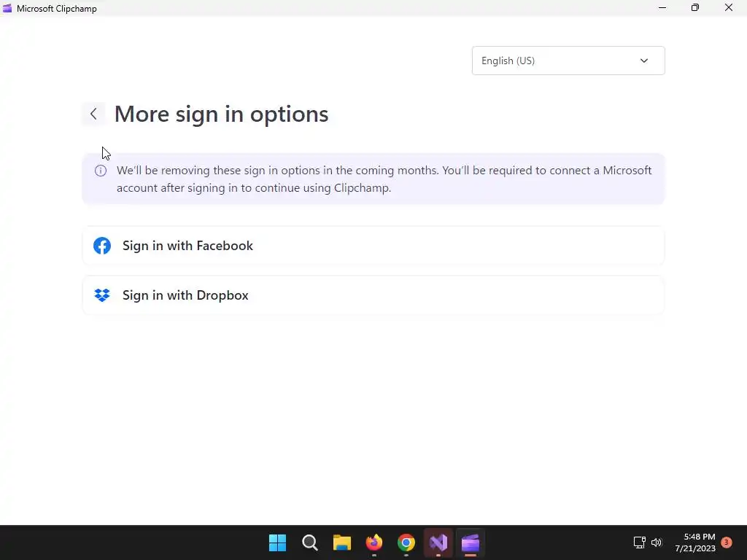The width and height of the screenshot is (747, 560).
Task: Click the info icon in the notice banner
Action: [x=101, y=171]
